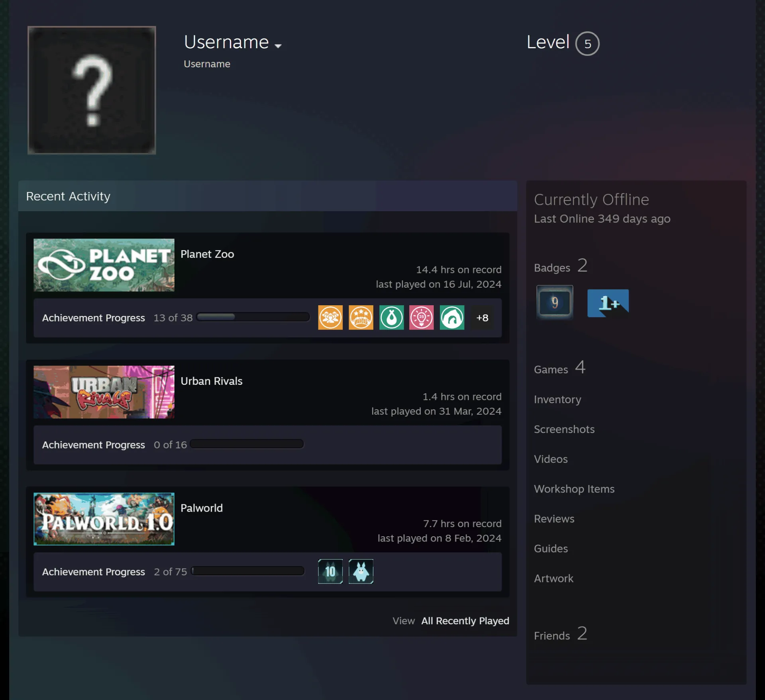Click Palworld's blue creature achievement icon

point(361,571)
